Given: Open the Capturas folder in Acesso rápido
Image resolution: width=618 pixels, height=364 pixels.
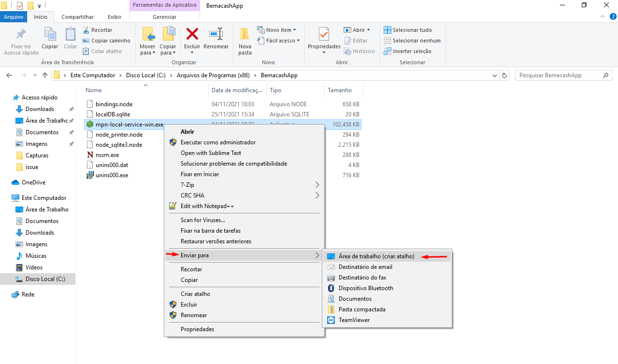Looking at the screenshot, I should (x=37, y=155).
